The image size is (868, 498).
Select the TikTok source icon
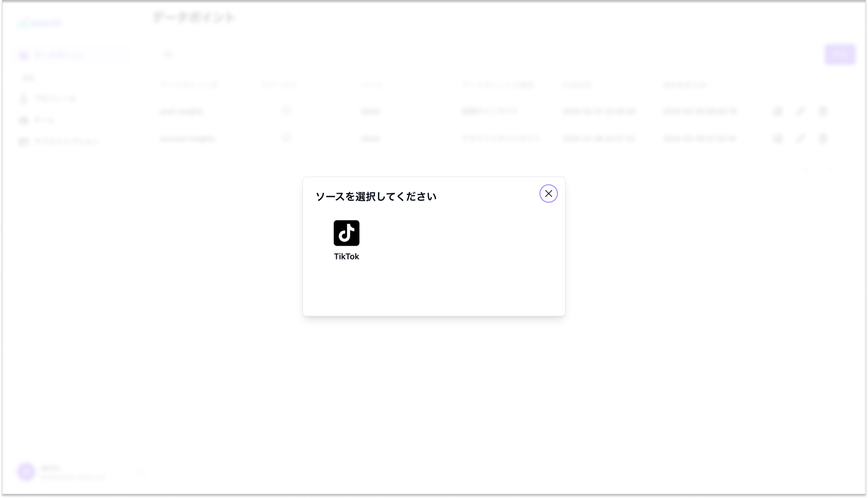coord(347,233)
